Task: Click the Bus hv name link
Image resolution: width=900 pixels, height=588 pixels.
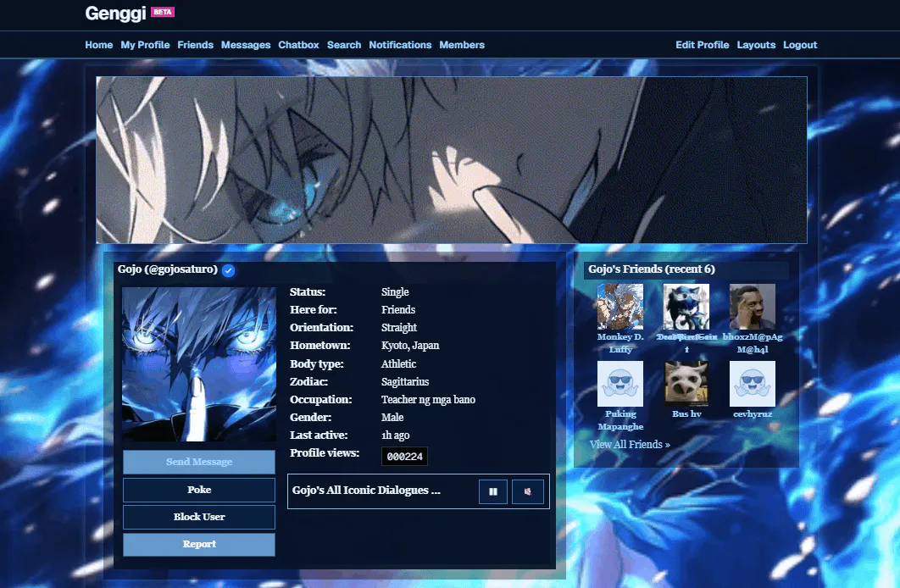Action: tap(686, 413)
